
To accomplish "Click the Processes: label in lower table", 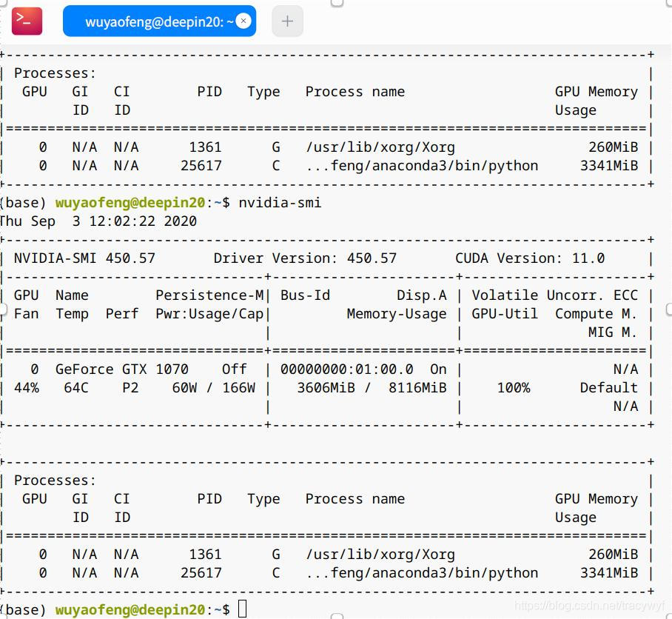I will tap(55, 480).
